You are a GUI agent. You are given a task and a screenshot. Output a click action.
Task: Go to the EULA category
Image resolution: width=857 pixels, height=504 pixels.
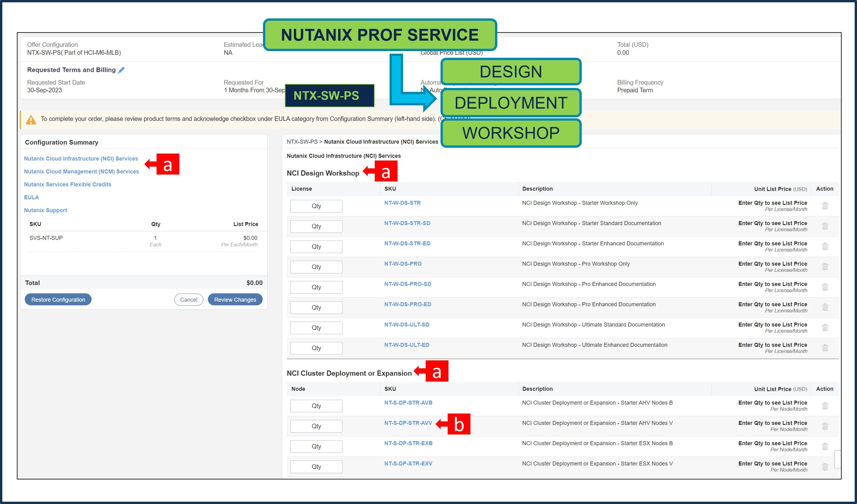31,198
